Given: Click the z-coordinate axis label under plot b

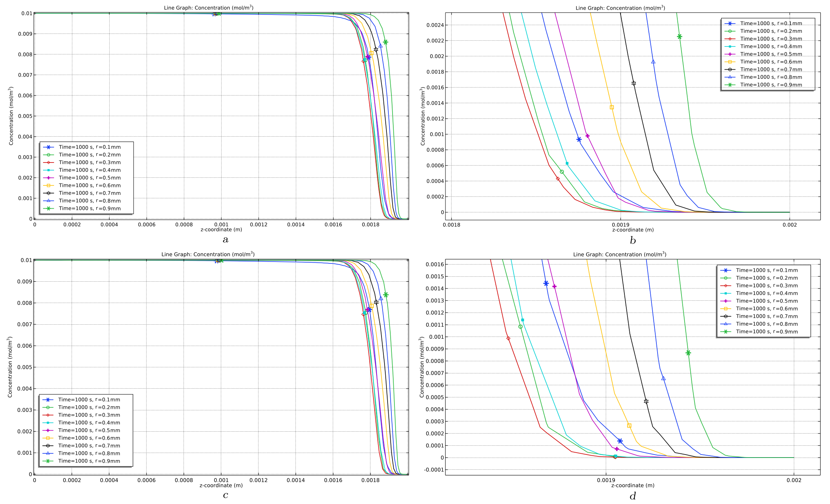Looking at the screenshot, I should (633, 230).
